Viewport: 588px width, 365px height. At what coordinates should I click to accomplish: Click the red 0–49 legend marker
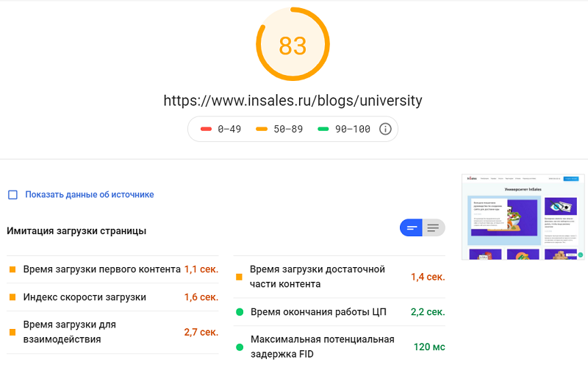coord(206,129)
